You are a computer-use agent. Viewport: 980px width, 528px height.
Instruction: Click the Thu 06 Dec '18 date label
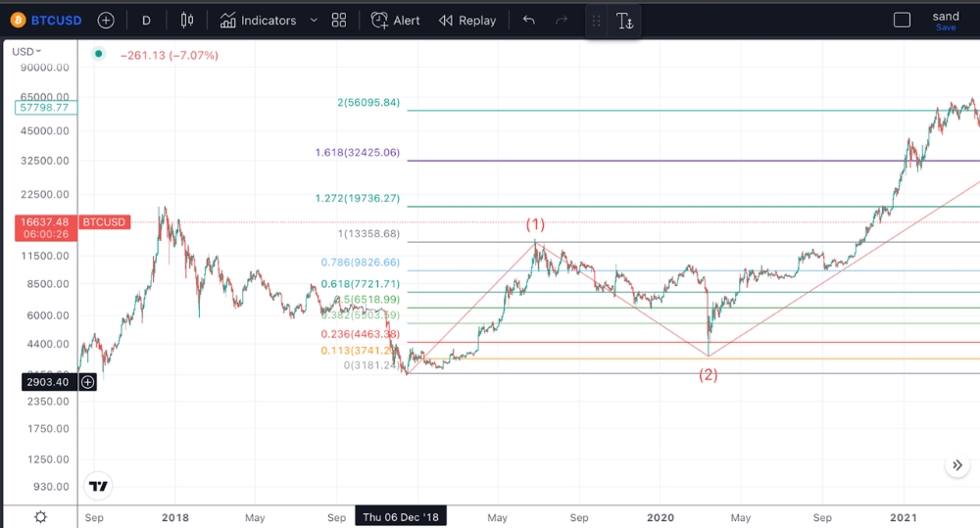(401, 517)
